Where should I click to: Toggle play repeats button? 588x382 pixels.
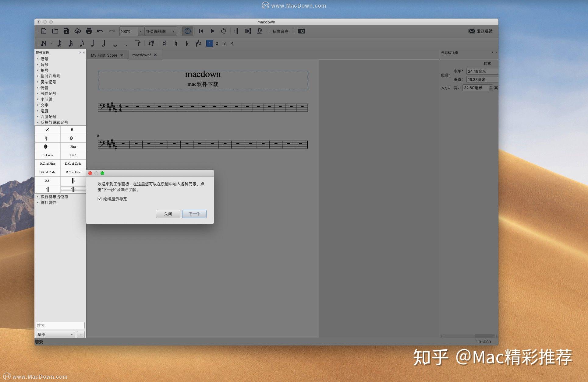[236, 31]
